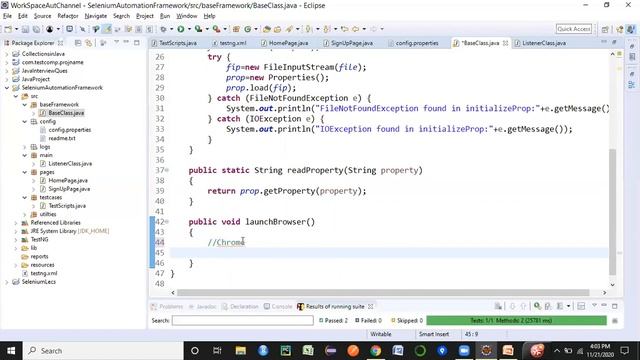Toggle the Skipped: 0 results filter

coord(407,320)
